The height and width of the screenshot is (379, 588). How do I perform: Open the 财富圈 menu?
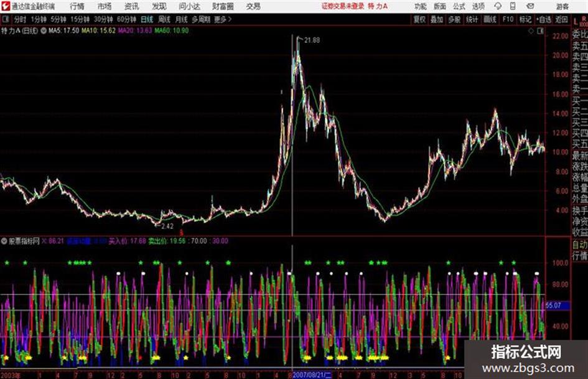coord(223,6)
